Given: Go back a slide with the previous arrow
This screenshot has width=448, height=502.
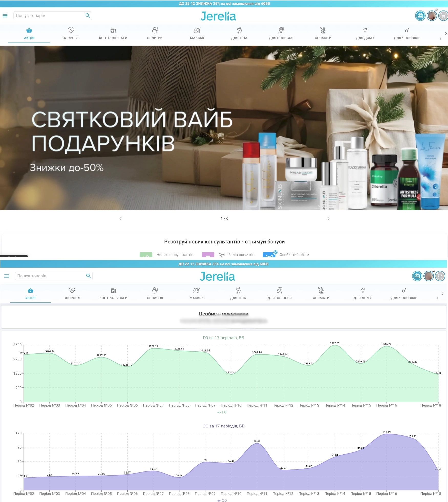Looking at the screenshot, I should coord(120,219).
